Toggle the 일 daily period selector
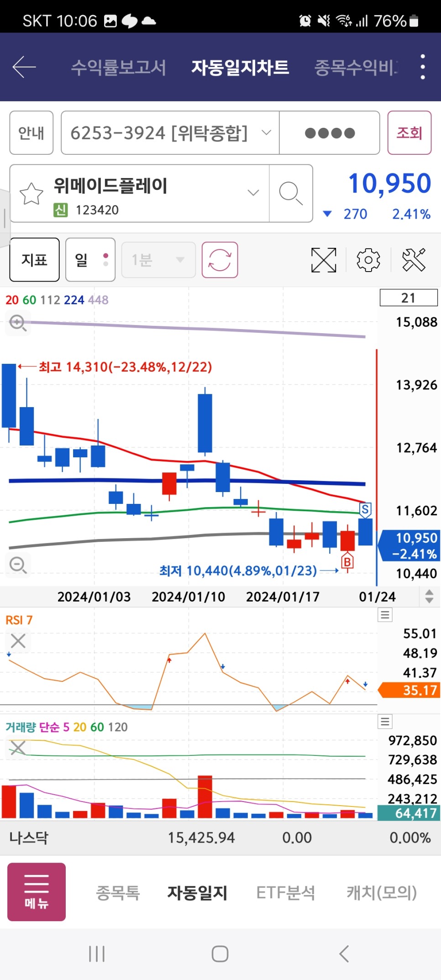 pyautogui.click(x=90, y=260)
